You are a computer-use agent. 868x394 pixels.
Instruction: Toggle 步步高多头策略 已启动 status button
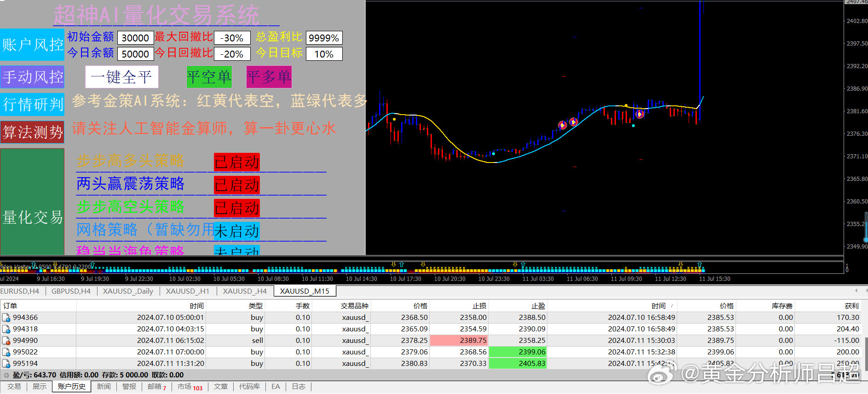(x=237, y=162)
